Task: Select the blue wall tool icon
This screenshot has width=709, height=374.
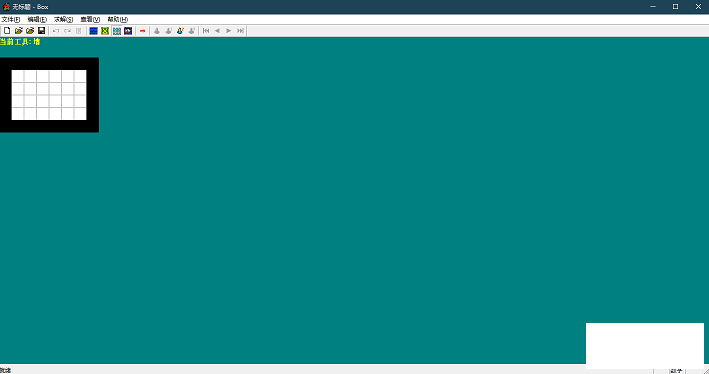Action: coord(94,31)
